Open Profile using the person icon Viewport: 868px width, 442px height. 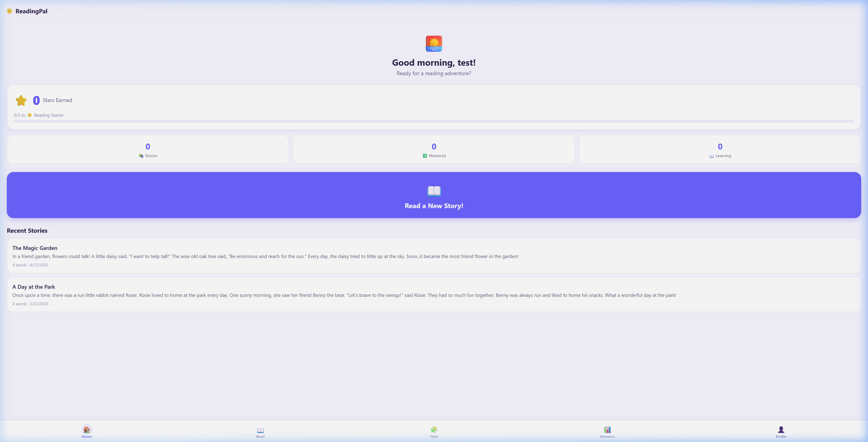pos(781,430)
